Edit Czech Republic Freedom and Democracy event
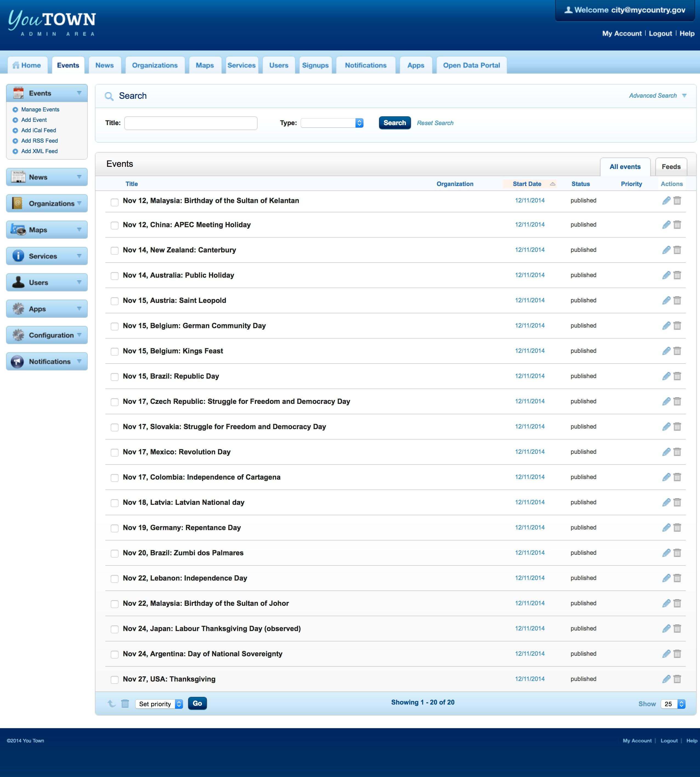Viewport: 700px width, 777px height. (x=666, y=401)
